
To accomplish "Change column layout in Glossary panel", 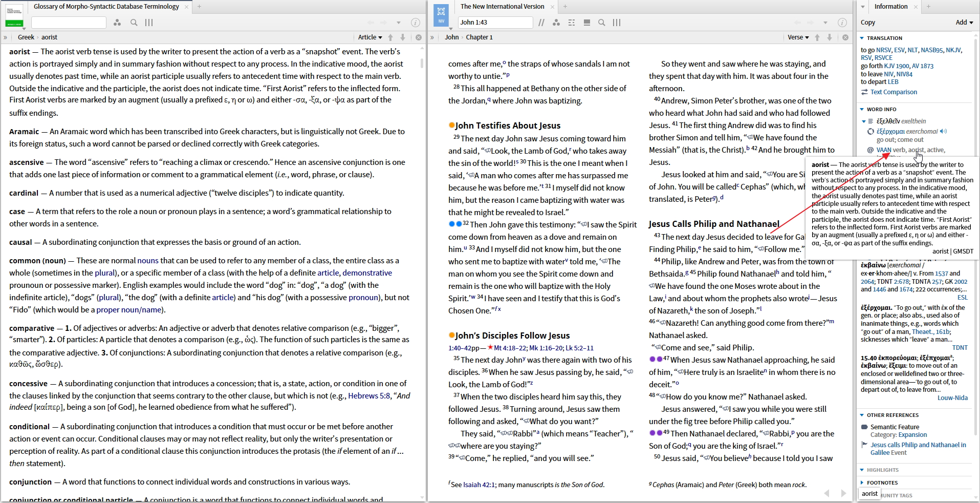I will point(149,23).
